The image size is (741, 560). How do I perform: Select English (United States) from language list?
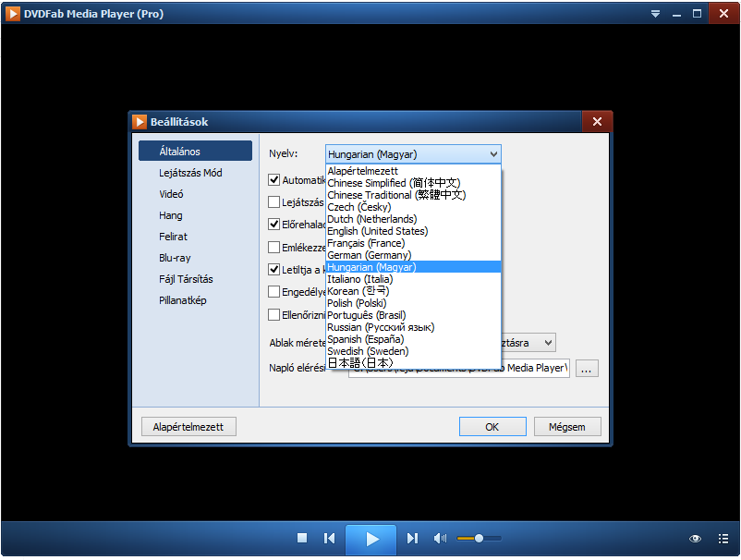(377, 231)
